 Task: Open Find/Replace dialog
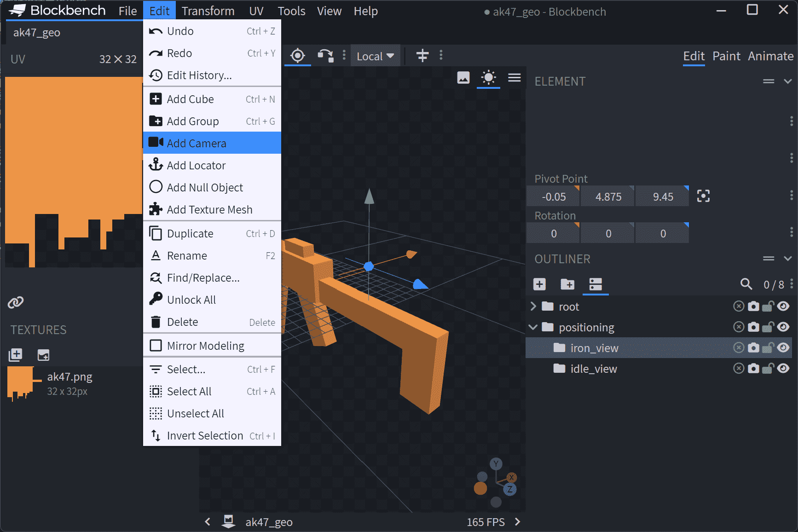point(212,278)
